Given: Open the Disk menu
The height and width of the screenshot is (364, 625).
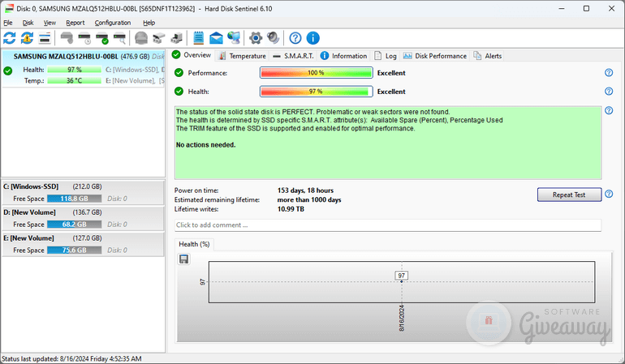Looking at the screenshot, I should (28, 23).
